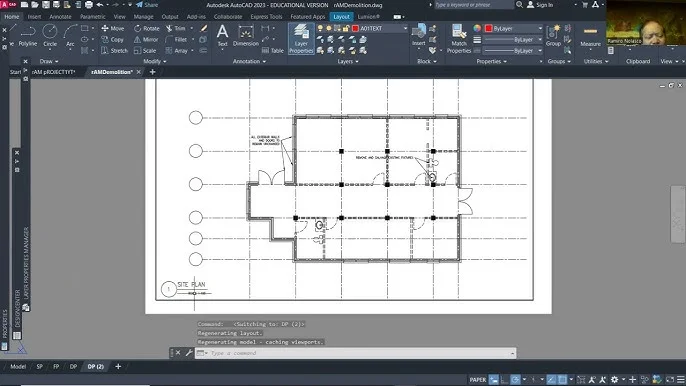Toggle PAPER space mode
The image size is (686, 386).
click(x=478, y=380)
